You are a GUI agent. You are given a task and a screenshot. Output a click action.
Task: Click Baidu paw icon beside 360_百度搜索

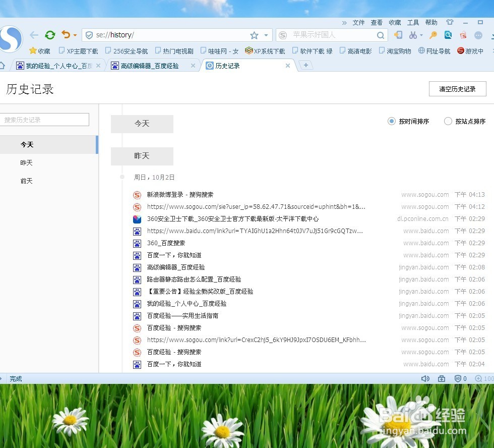(x=137, y=243)
